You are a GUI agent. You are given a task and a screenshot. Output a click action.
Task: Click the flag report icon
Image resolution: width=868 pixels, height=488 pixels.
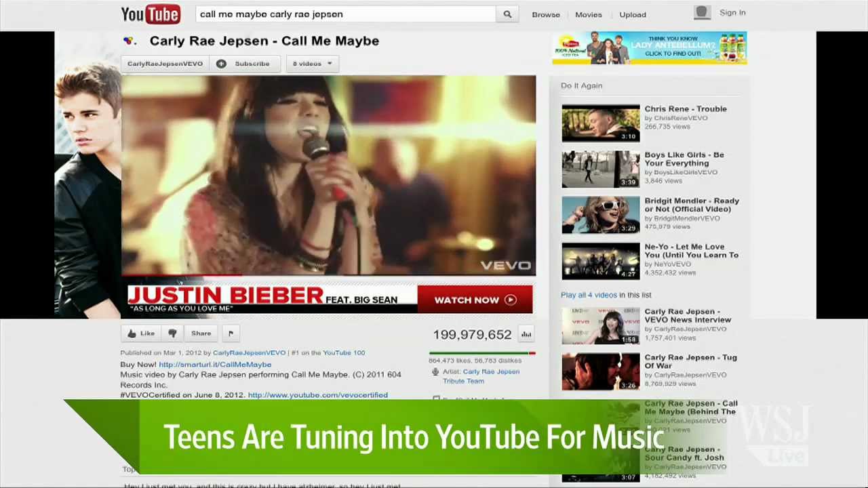coord(231,333)
